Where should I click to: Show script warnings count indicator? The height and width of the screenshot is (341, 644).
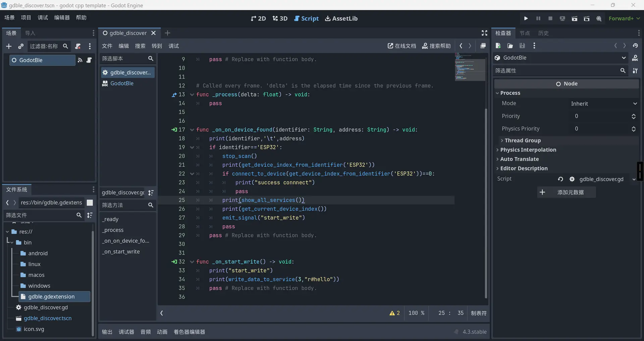click(x=395, y=313)
